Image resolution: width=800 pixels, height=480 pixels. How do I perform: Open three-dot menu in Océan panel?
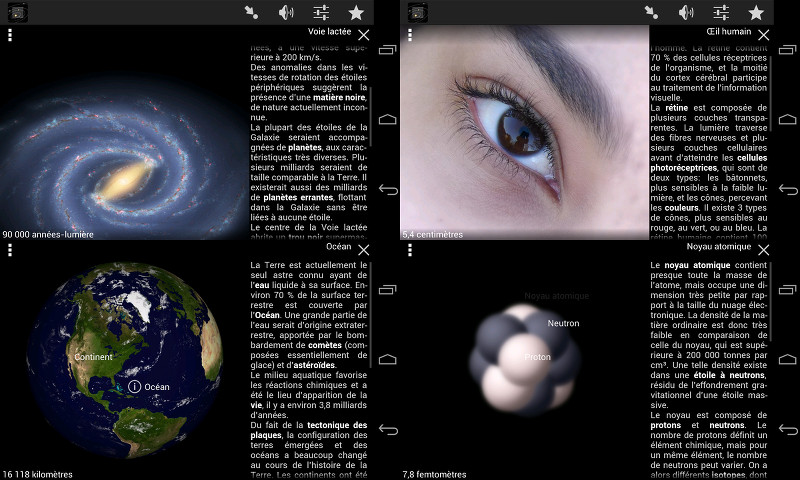tap(10, 250)
